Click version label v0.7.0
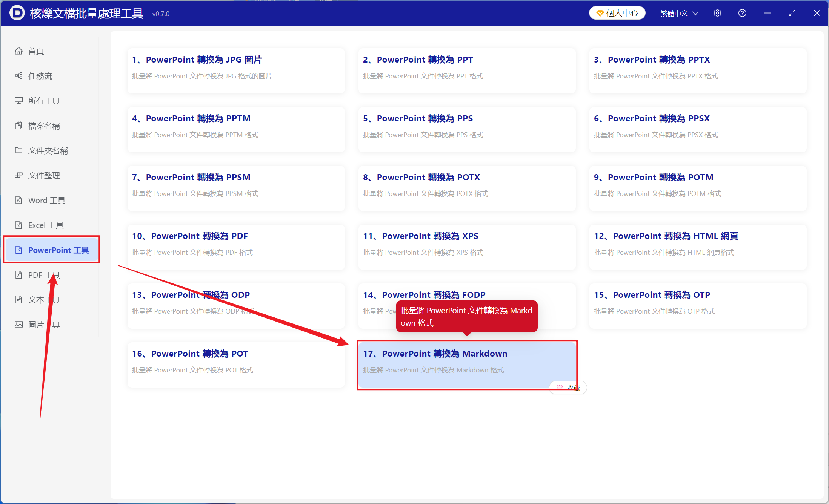829x504 pixels. [x=159, y=14]
